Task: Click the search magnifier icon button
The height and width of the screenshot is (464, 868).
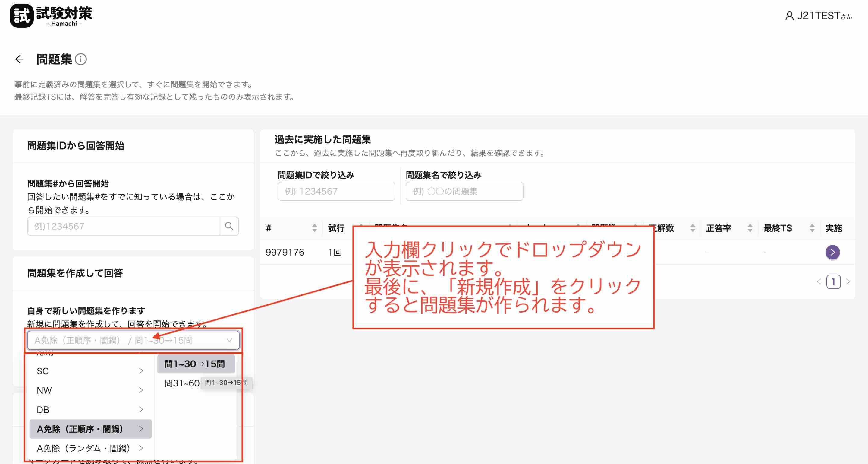Action: [229, 226]
